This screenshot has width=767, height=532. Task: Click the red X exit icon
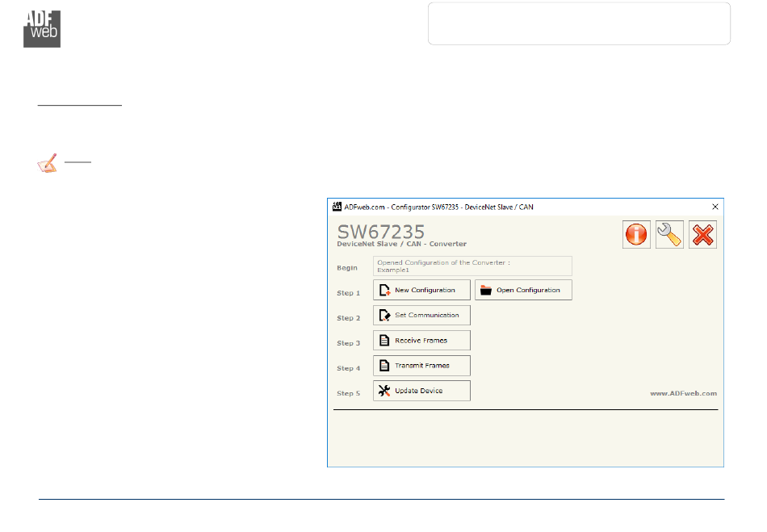tap(702, 235)
